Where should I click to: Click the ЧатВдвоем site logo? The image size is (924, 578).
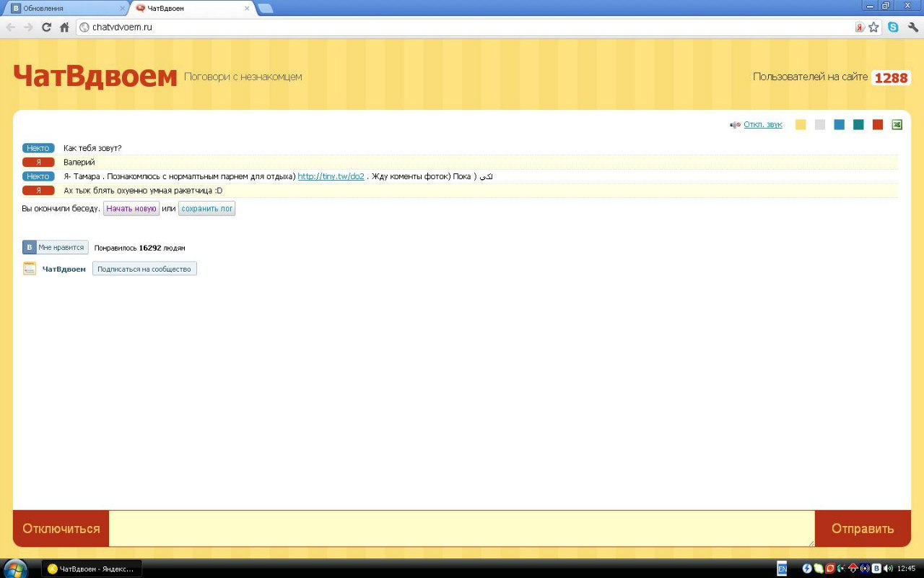[95, 76]
